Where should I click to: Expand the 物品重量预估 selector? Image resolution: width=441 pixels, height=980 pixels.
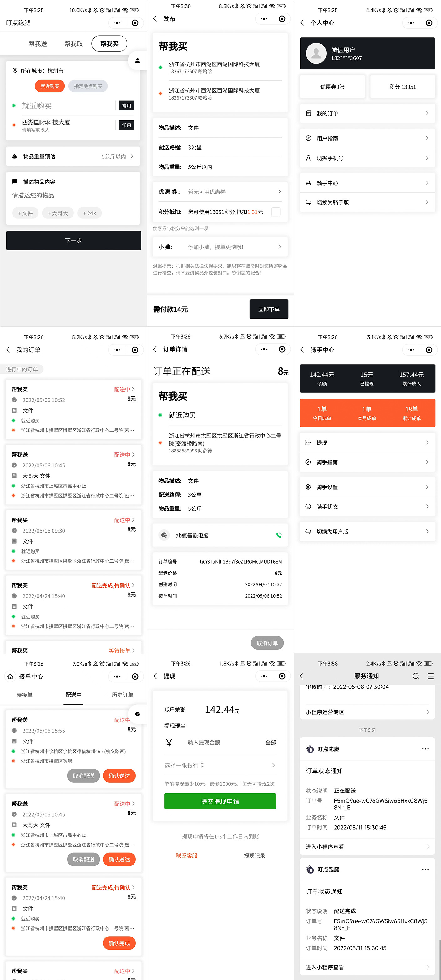click(73, 156)
